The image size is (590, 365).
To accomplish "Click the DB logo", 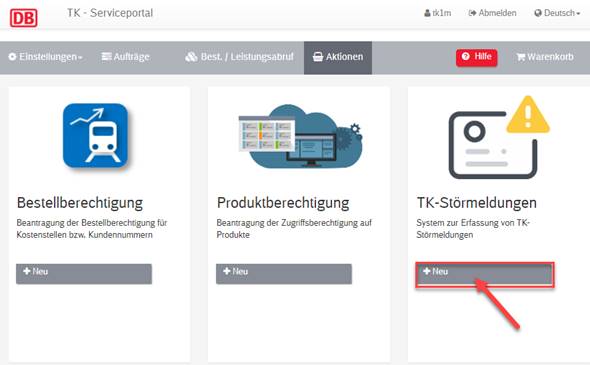I will click(24, 18).
